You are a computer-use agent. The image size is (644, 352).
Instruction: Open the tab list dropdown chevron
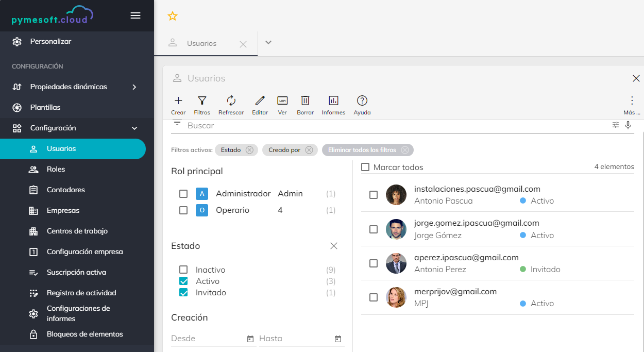click(268, 43)
